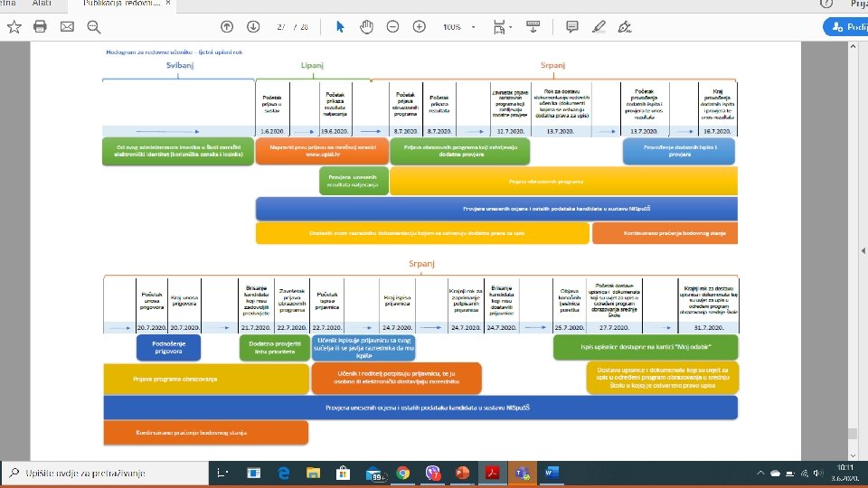This screenshot has height=488, width=868.
Task: Zoom in with the plus button
Action: (419, 26)
